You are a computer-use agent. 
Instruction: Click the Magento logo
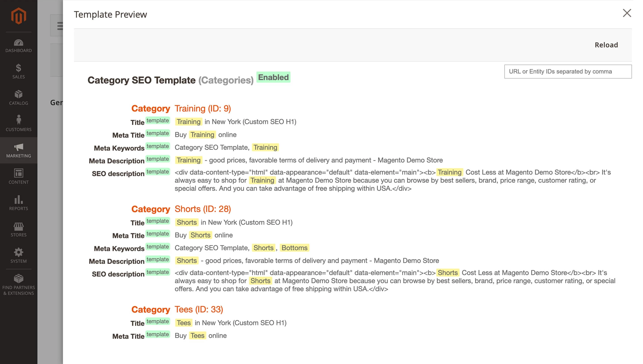[x=18, y=16]
